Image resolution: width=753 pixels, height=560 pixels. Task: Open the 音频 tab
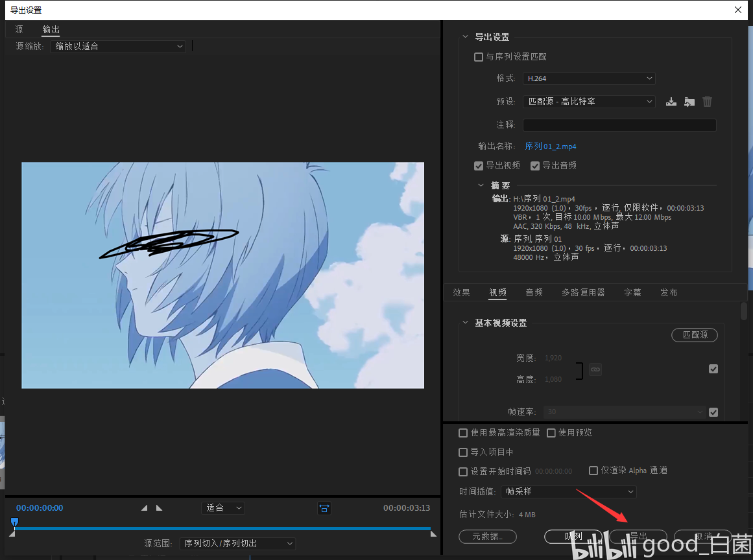click(x=534, y=292)
